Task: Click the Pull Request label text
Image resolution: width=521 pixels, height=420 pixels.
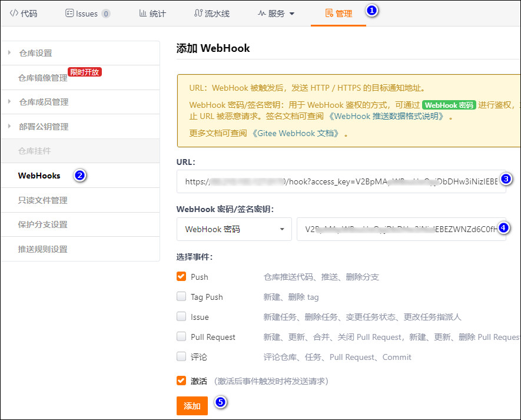Action: (213, 337)
